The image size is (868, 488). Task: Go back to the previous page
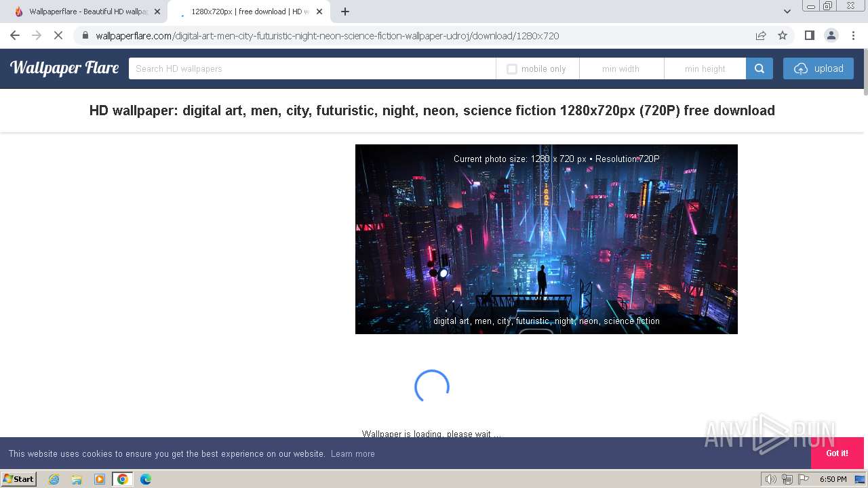pos(15,35)
